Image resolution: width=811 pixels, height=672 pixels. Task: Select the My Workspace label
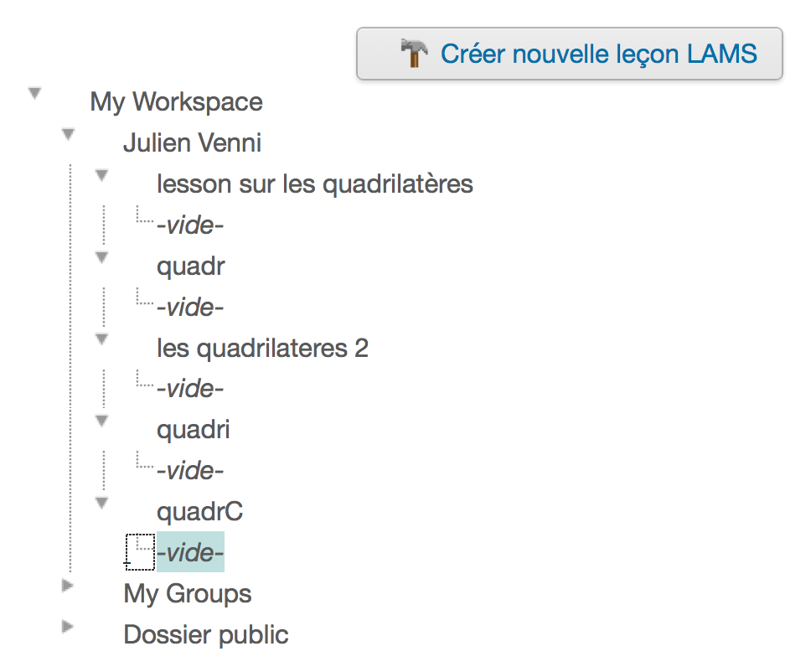177,102
